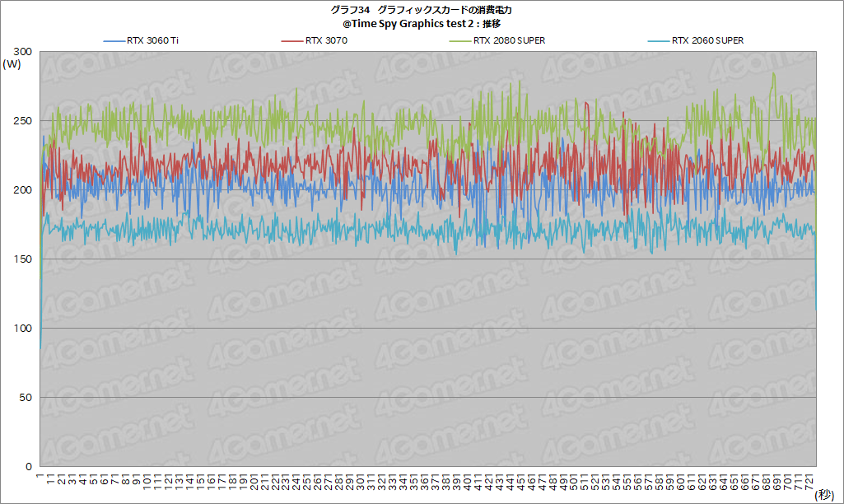This screenshot has width=844, height=504.
Task: Click the cyan RTX 2060 SUPER legend line
Action: coord(658,41)
